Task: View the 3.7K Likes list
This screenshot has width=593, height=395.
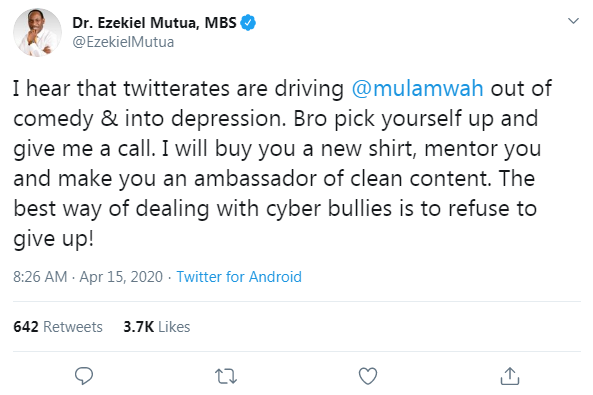Action: [157, 327]
